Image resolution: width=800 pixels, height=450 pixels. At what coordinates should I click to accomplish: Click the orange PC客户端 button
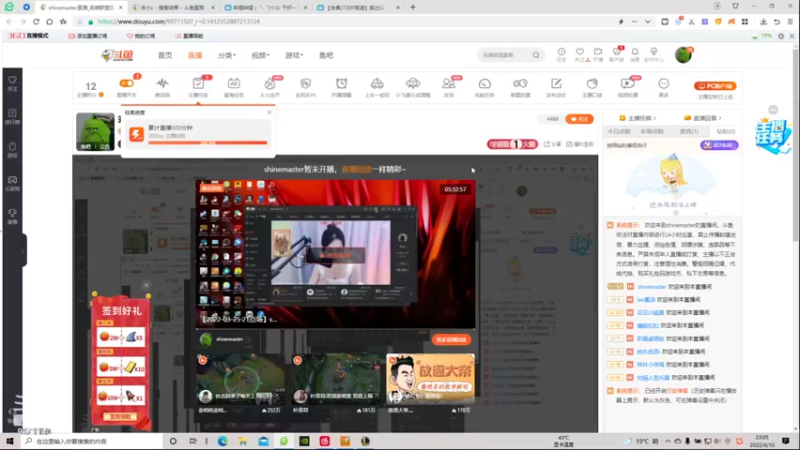pos(715,86)
